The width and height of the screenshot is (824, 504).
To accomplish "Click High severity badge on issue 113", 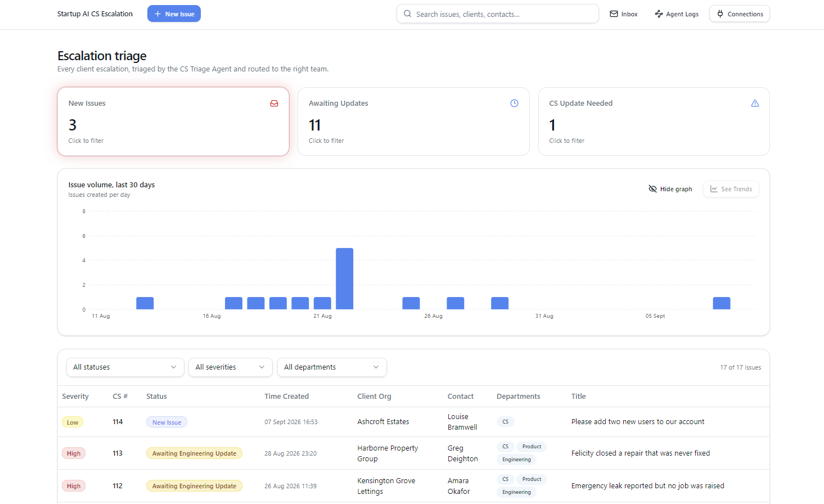I will 74,453.
